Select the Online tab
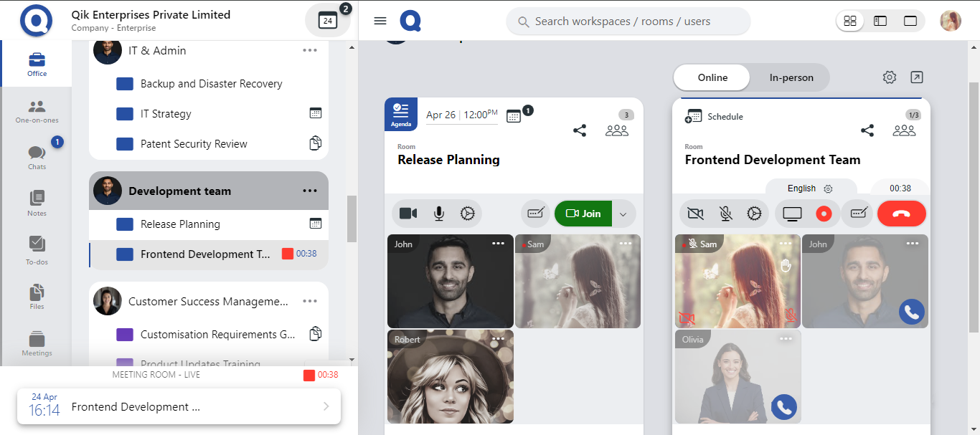The width and height of the screenshot is (980, 435). click(x=712, y=77)
